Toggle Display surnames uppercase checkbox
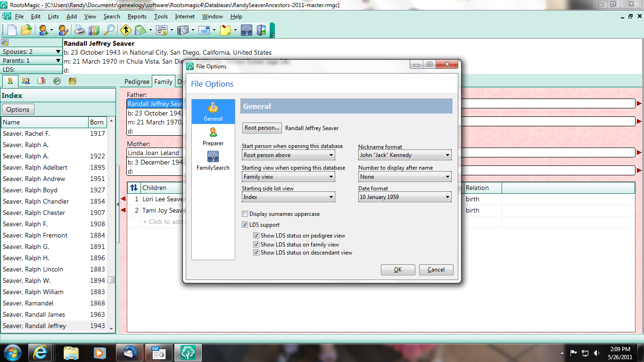The height and width of the screenshot is (362, 644). click(x=245, y=214)
